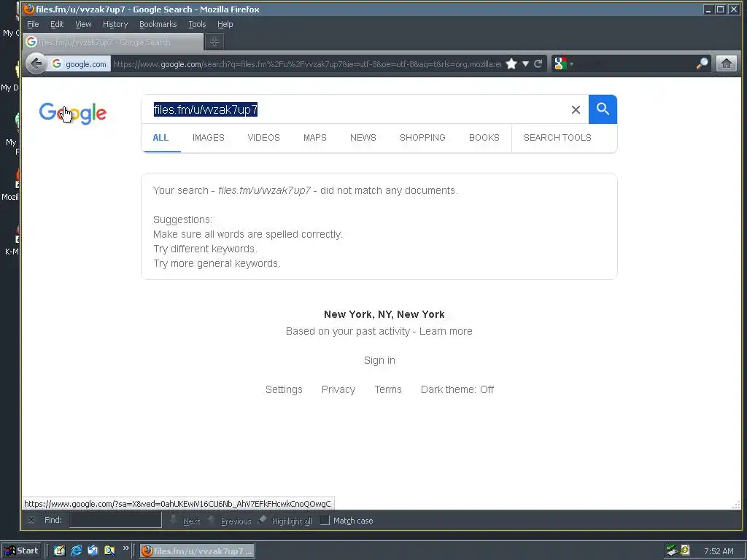Expand the taskbar quick launch chevron

[125, 548]
